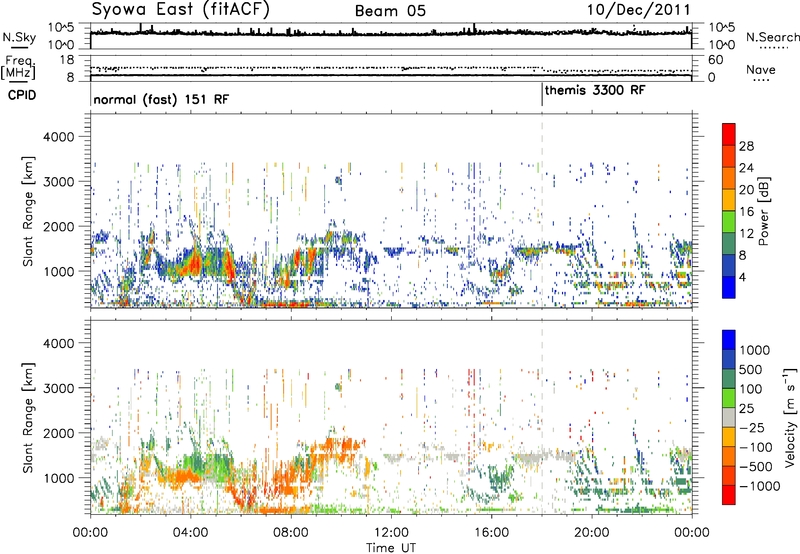Click the '1000' tick on velocity panel axis
This screenshot has width=800, height=554.
[58, 478]
